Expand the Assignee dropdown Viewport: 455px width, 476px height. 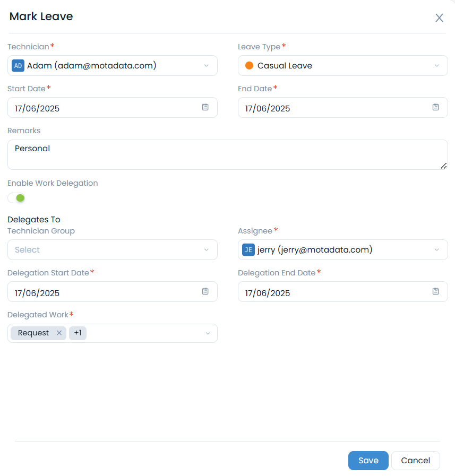pos(437,250)
